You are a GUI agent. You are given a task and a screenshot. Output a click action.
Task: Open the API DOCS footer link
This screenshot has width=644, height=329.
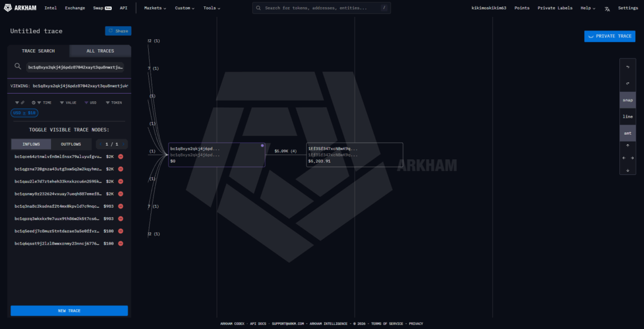coord(259,324)
